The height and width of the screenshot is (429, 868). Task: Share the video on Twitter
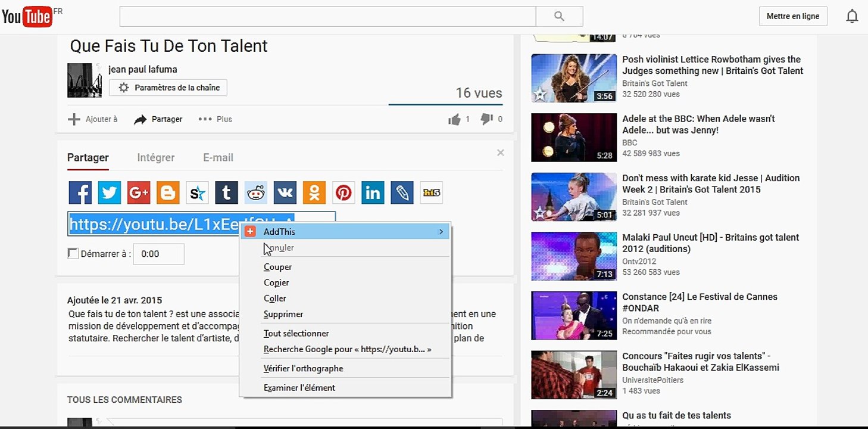[109, 192]
